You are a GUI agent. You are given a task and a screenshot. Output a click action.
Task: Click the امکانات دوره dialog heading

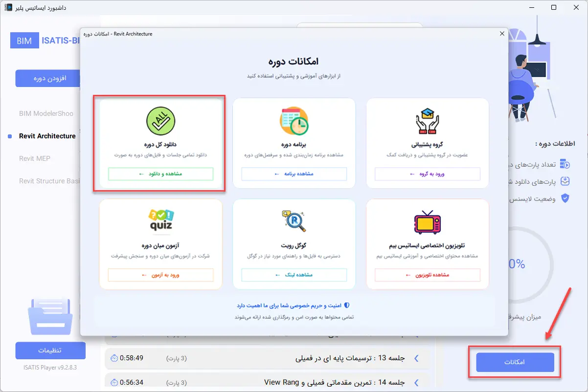[294, 62]
